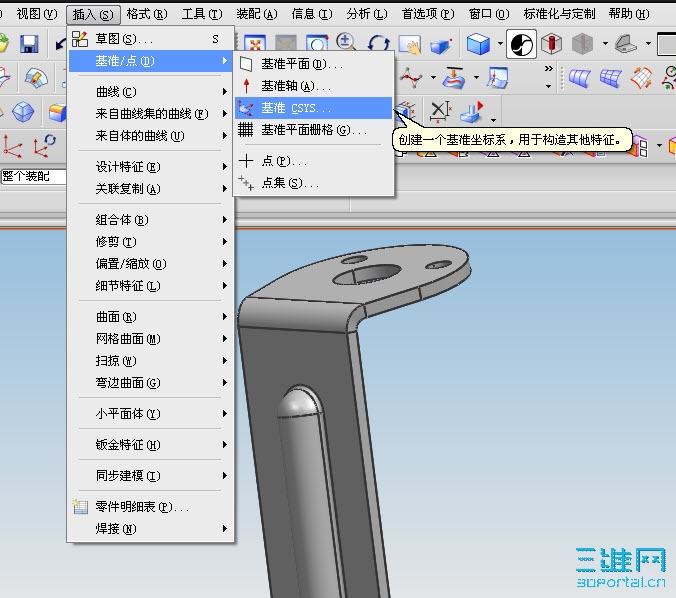Screen dimensions: 676x598
Task: Choose 基准 CSYS submenu item
Action: (x=314, y=108)
